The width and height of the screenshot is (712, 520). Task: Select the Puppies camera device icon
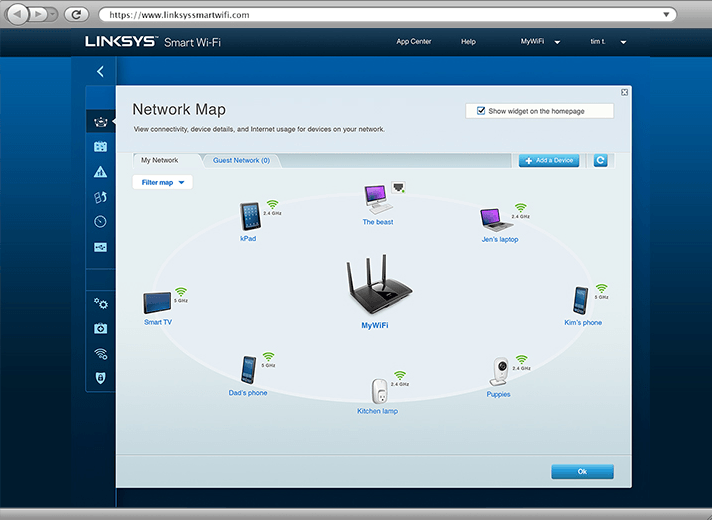(500, 372)
